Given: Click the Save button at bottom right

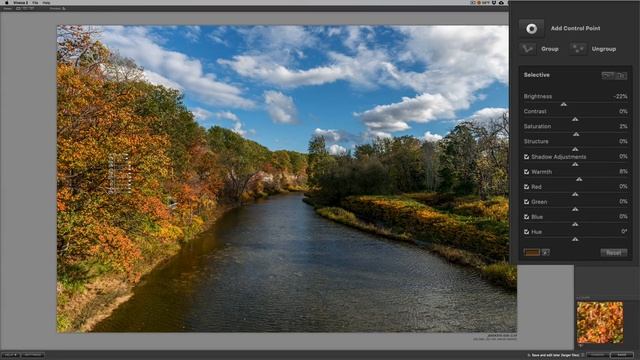Looking at the screenshot, I should click(622, 355).
